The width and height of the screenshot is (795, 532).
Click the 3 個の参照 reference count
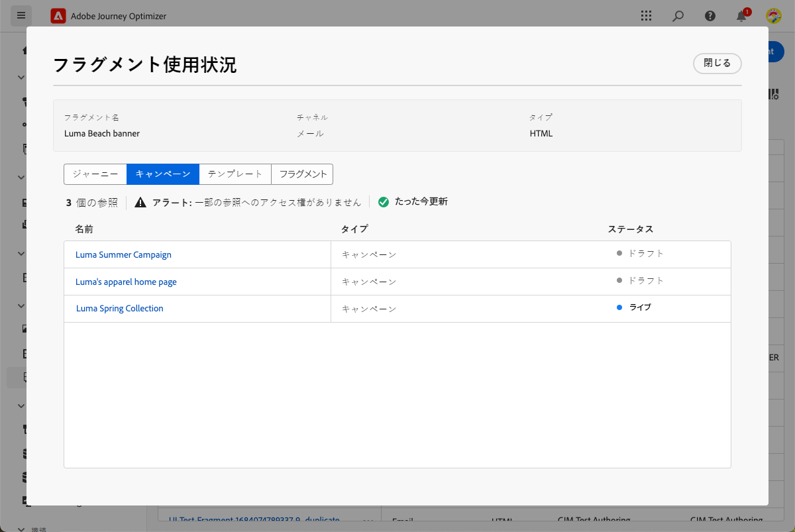tap(92, 202)
